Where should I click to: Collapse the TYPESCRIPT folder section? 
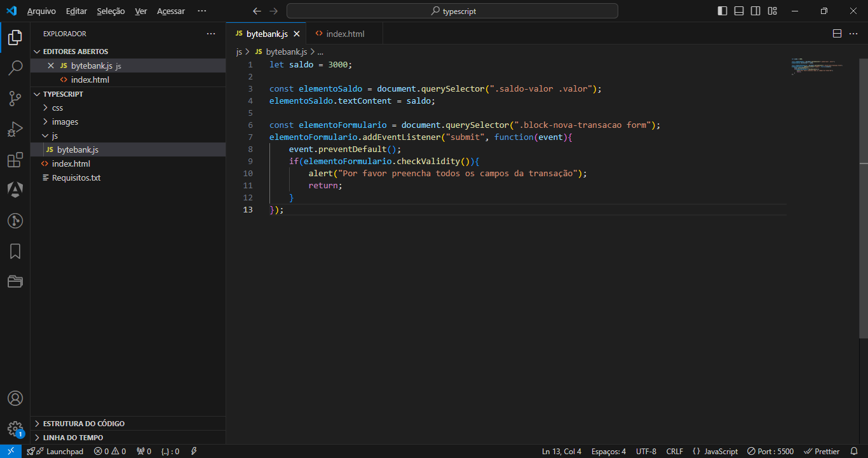coord(128,94)
